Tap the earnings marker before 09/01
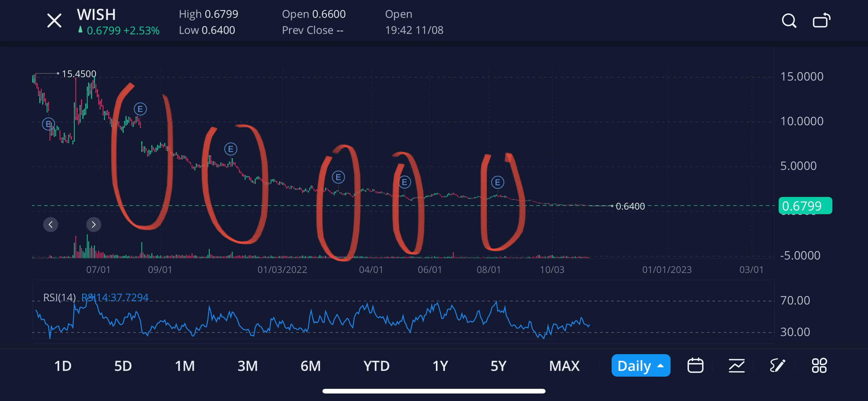 [x=140, y=109]
